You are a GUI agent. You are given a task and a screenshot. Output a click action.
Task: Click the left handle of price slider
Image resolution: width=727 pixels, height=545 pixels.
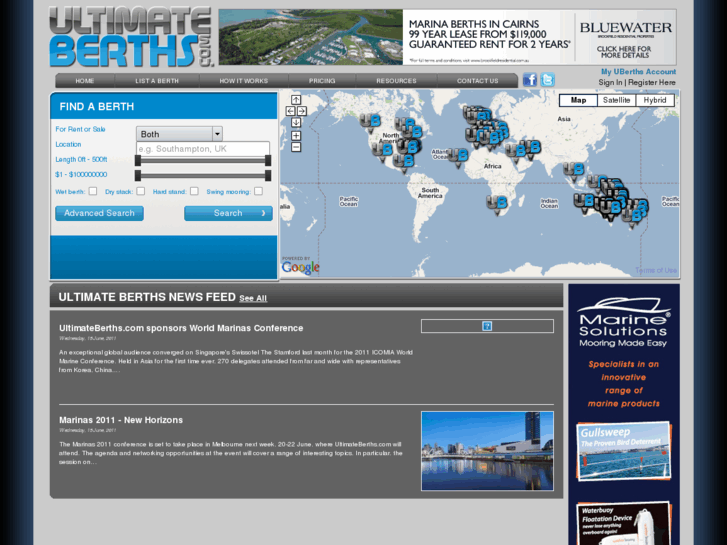tap(138, 176)
